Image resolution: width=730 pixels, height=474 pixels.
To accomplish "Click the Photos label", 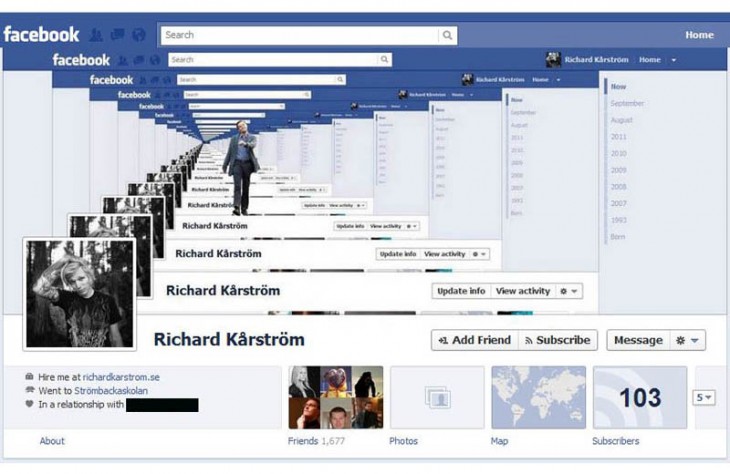I will pyautogui.click(x=403, y=441).
